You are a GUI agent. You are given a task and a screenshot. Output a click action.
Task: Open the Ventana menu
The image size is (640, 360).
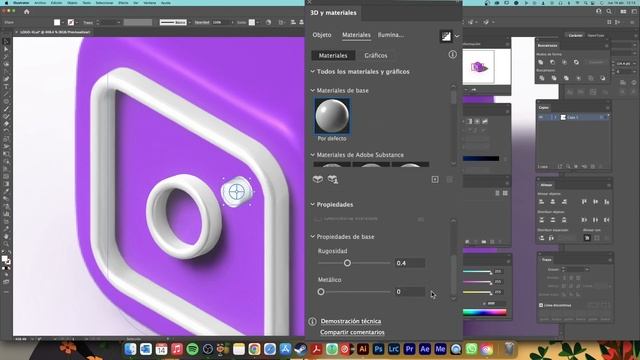click(150, 2)
